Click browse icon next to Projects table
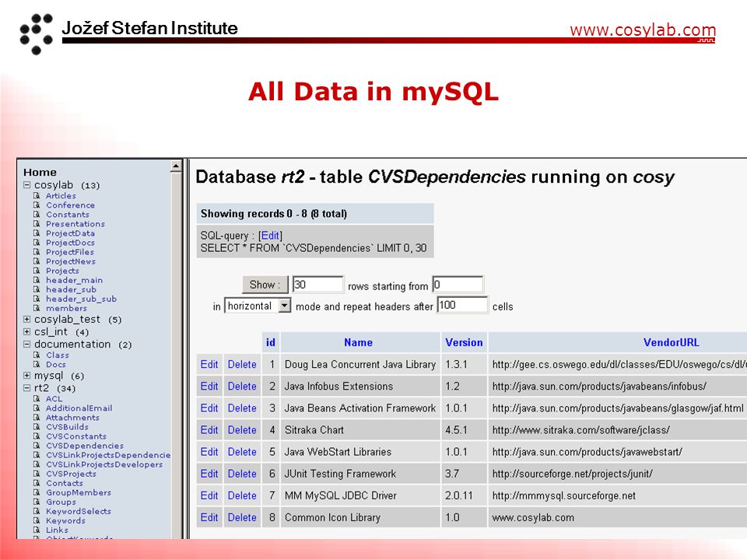Screen dimensions: 747x560 point(37,271)
